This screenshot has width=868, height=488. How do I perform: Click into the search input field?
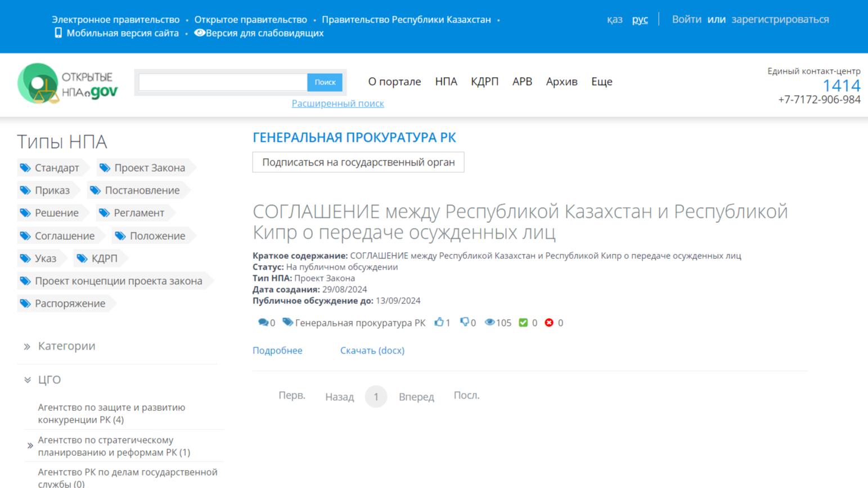pos(223,82)
